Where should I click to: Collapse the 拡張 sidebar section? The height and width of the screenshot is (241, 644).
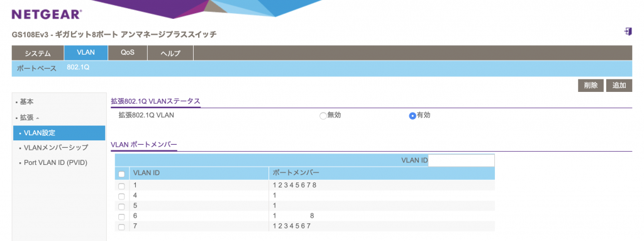29,118
